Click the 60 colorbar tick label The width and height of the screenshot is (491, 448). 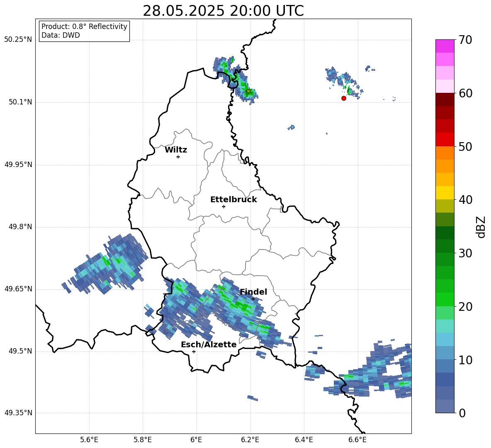(465, 93)
